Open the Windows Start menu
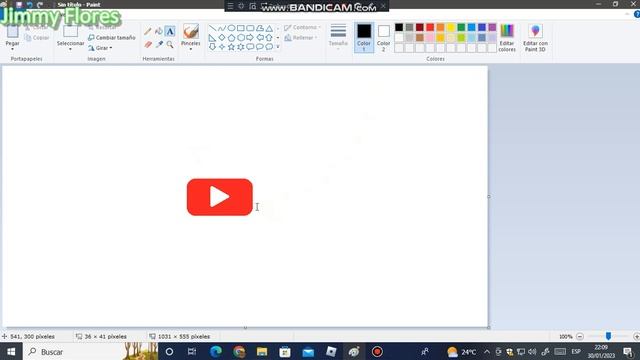Image resolution: width=640 pixels, height=360 pixels. 11,351
